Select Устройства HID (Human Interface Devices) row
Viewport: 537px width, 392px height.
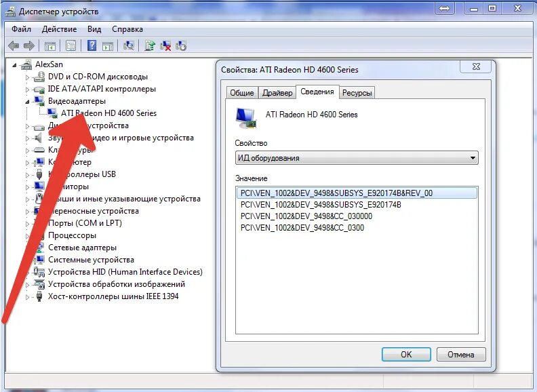tap(125, 272)
